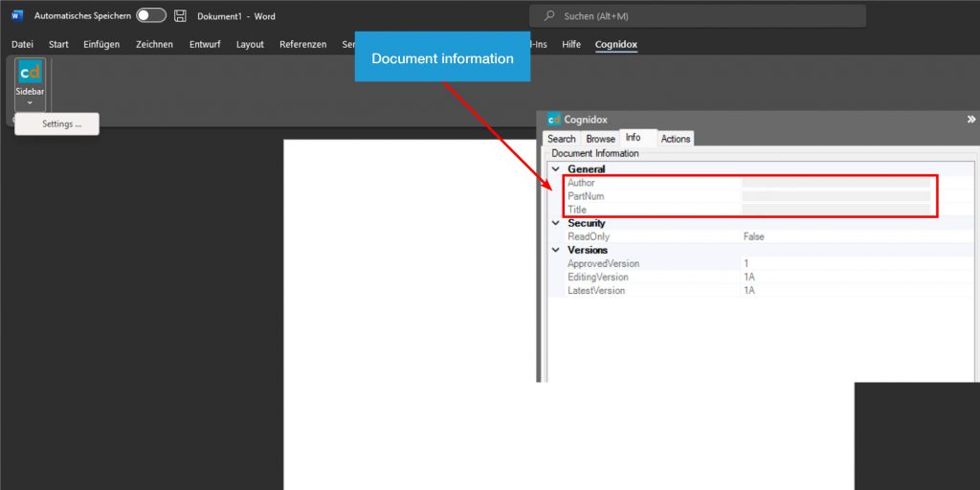Choose Settings... from the Sidebar menu
980x490 pixels.
pyautogui.click(x=61, y=124)
